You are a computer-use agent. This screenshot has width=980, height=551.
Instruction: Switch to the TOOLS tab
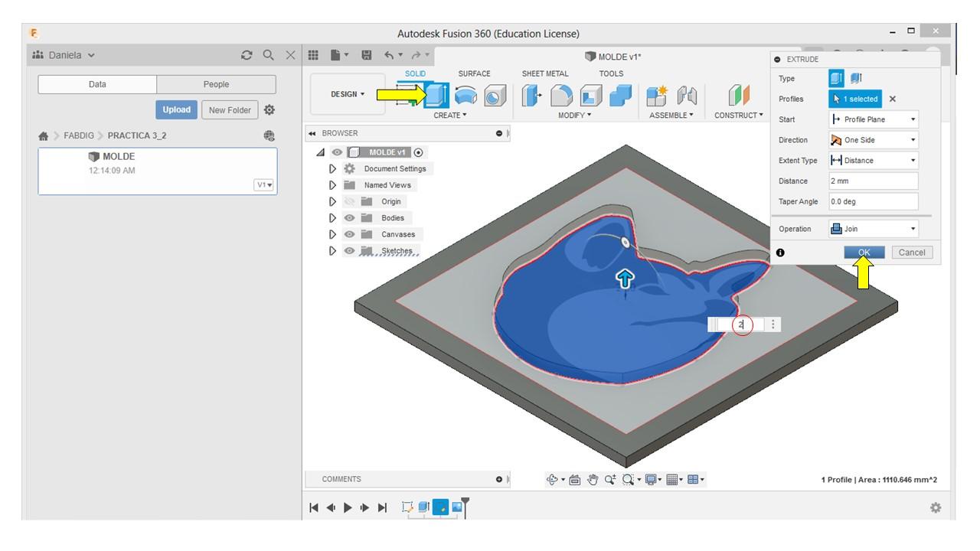[611, 73]
